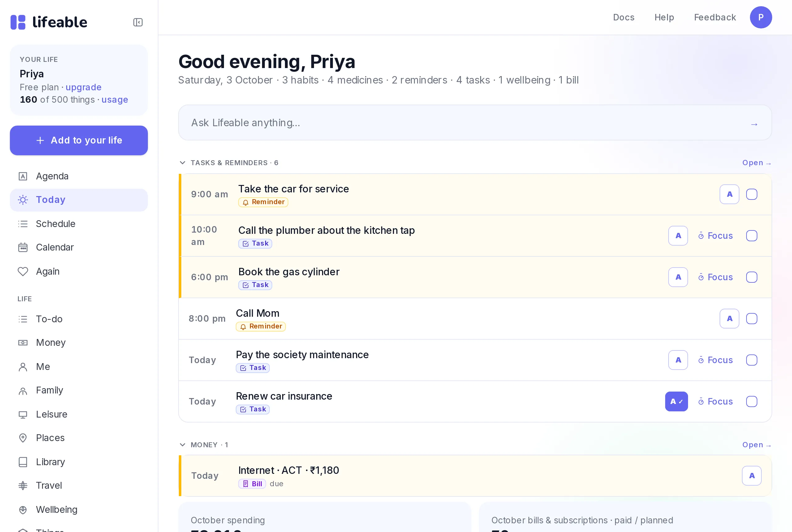The height and width of the screenshot is (532, 792).
Task: Click the upgrade plan link
Action: pyautogui.click(x=84, y=88)
